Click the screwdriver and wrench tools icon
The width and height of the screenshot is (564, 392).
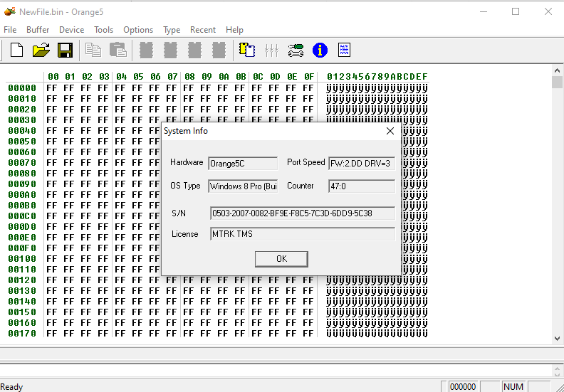point(296,50)
